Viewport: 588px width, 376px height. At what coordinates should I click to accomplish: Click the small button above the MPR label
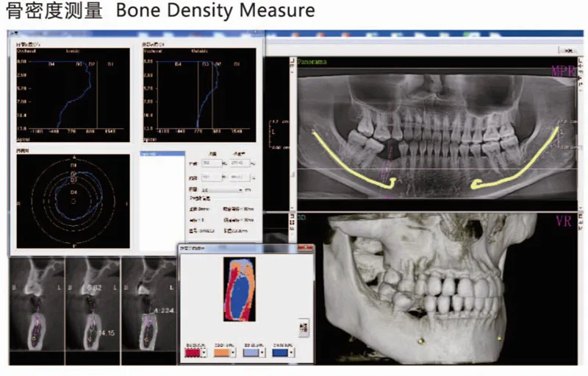tap(567, 50)
